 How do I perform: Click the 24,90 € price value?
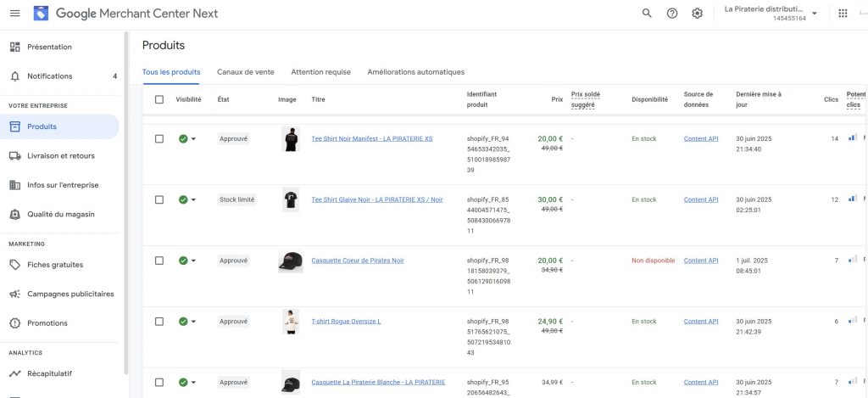pyautogui.click(x=550, y=322)
